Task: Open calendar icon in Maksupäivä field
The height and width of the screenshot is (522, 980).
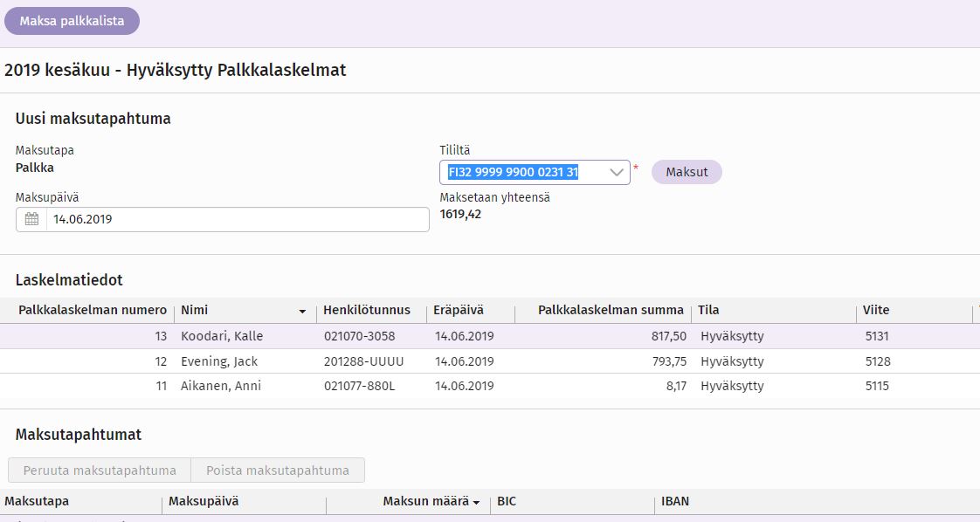Action: [31, 219]
